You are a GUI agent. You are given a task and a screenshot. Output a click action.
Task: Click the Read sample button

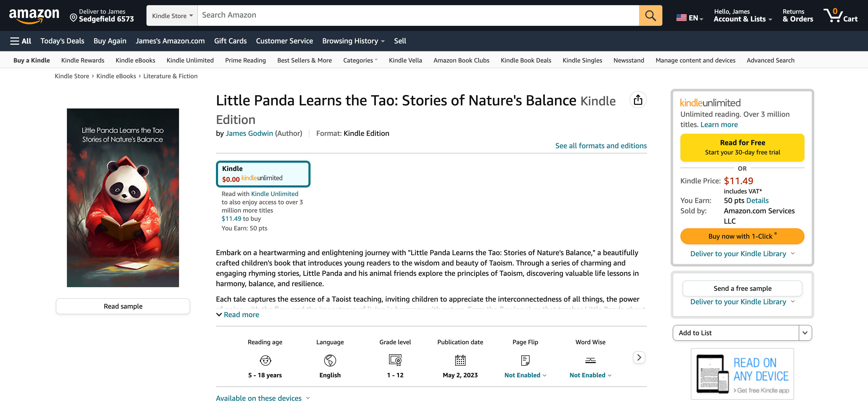tap(123, 306)
